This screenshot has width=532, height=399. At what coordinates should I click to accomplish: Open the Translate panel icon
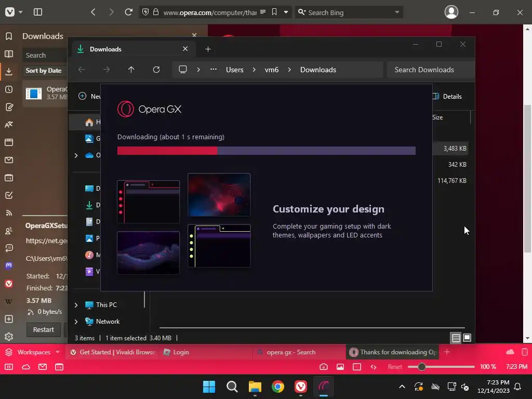(x=9, y=125)
